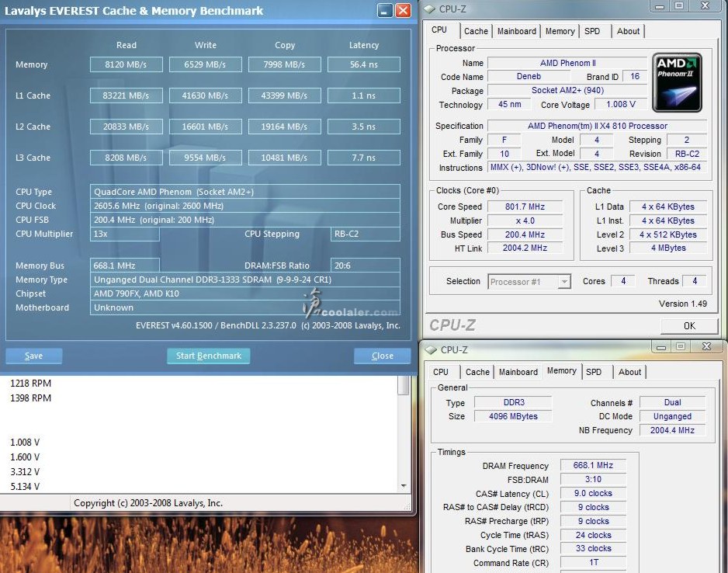
Task: Switch to Cache tab in the upper CPU-Z window
Action: 476,31
